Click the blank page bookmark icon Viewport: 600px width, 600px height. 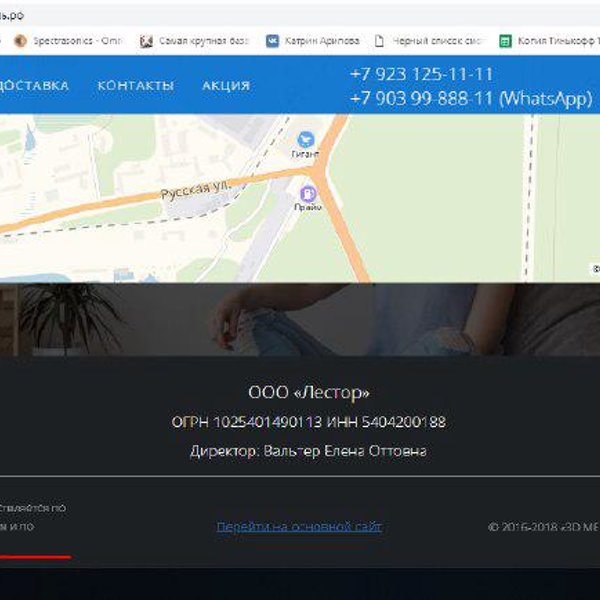pos(379,41)
